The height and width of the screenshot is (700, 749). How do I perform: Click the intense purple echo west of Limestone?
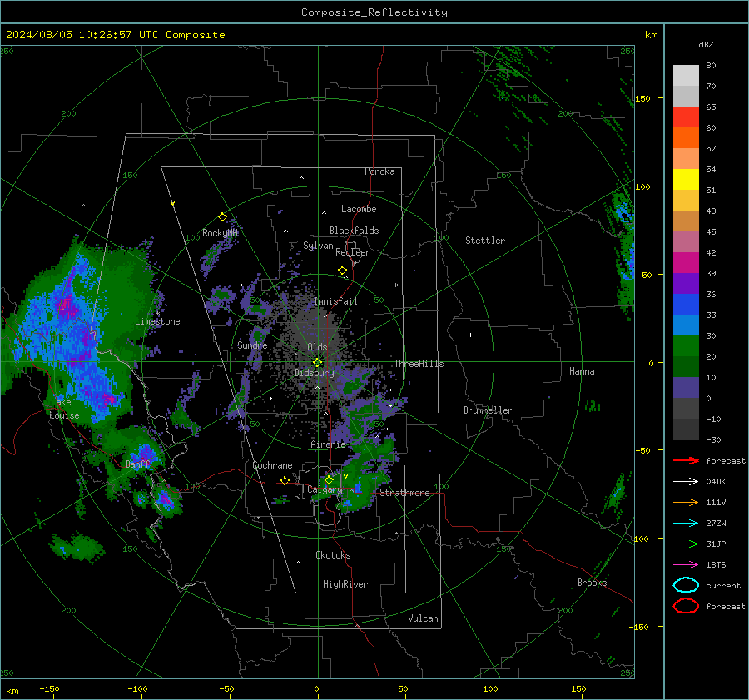[x=66, y=305]
